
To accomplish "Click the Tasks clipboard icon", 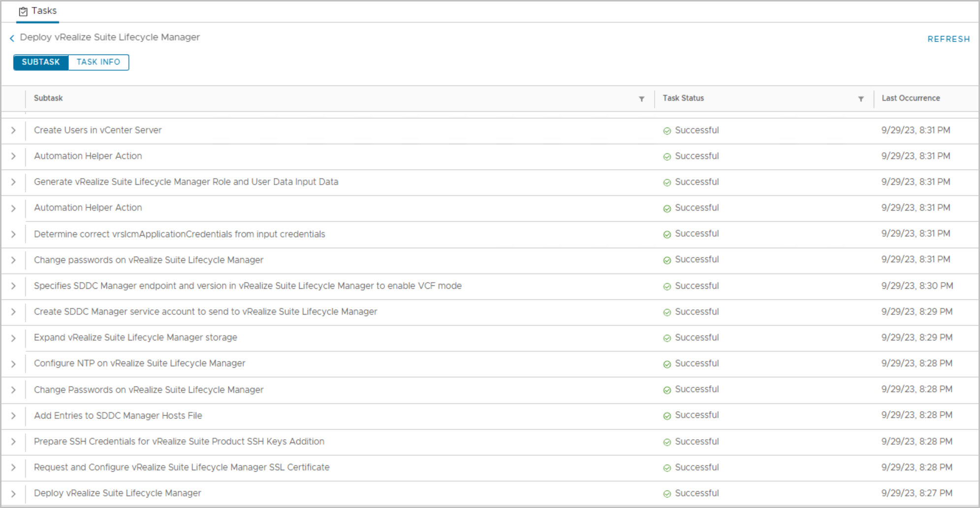I will pos(23,11).
